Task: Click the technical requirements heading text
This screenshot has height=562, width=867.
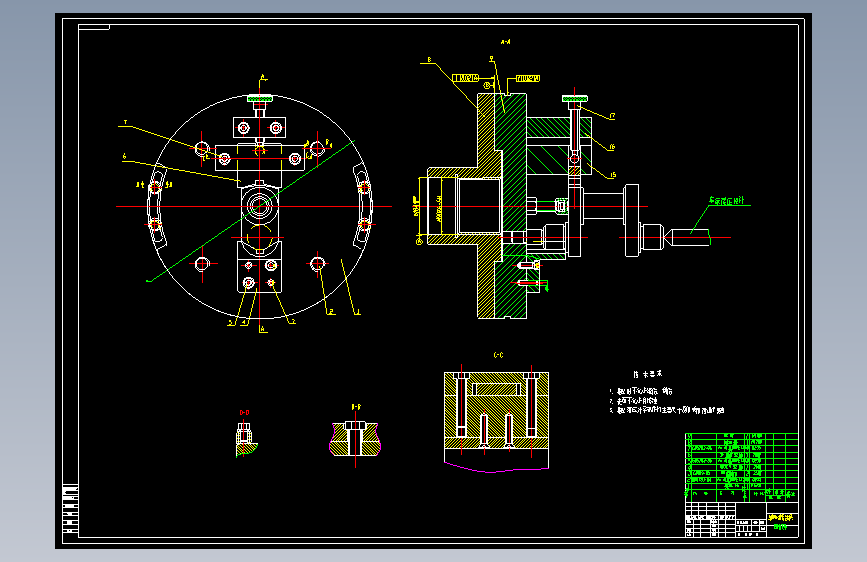Action: click(648, 374)
